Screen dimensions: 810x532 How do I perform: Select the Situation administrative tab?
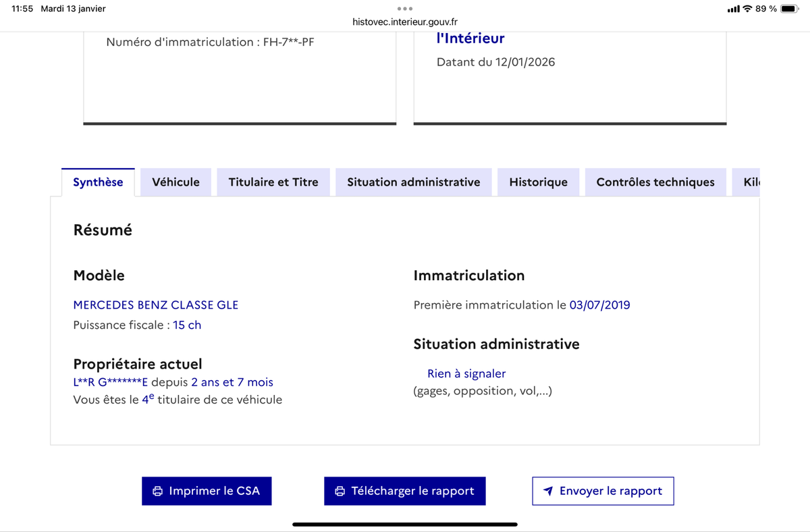[414, 182]
